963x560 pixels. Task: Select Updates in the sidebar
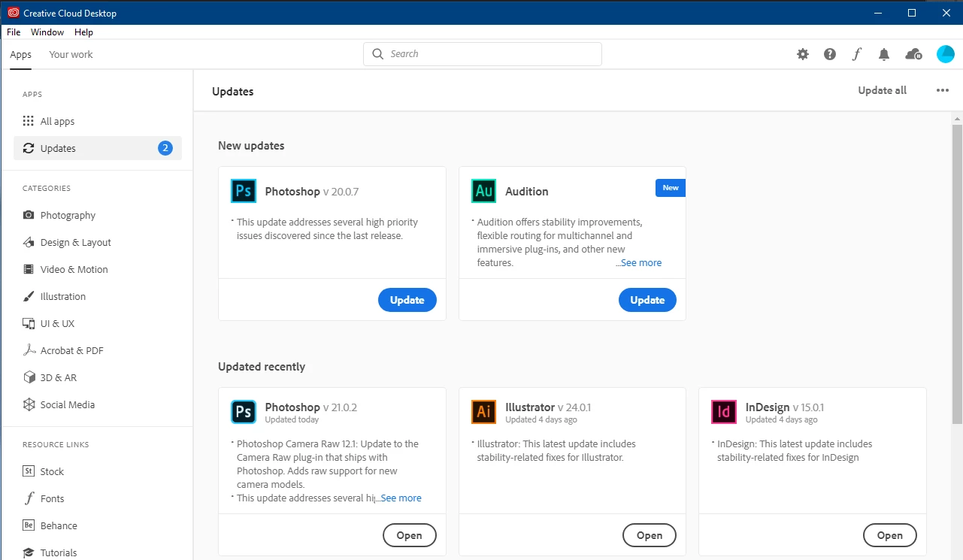coord(98,148)
